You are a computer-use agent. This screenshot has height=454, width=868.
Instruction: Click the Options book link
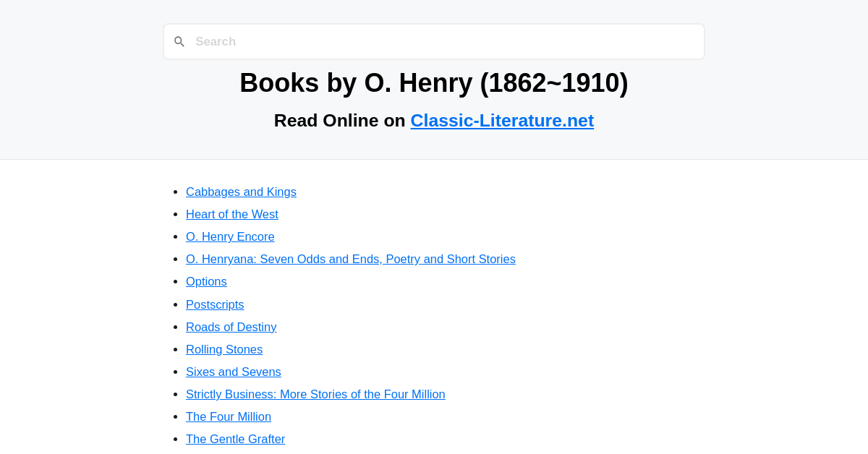coord(206,281)
